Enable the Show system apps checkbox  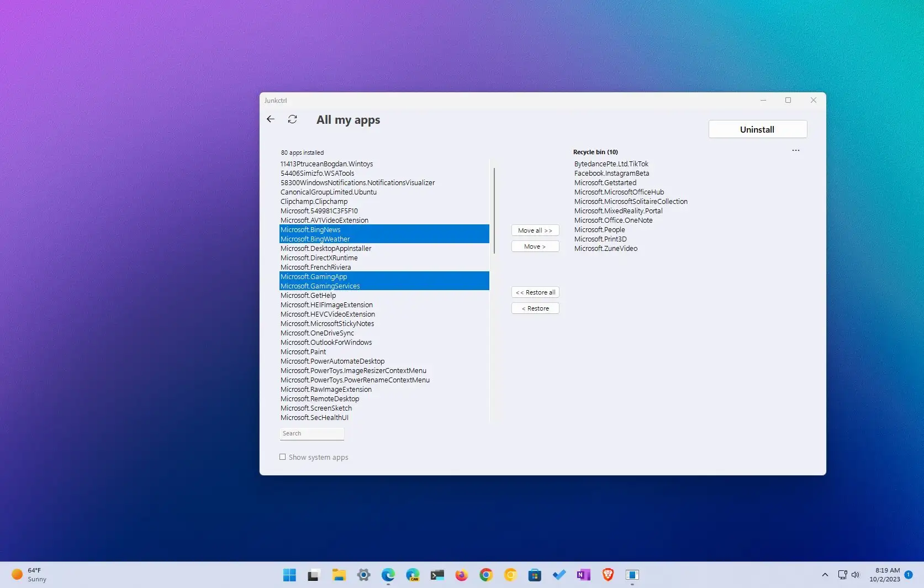tap(283, 457)
